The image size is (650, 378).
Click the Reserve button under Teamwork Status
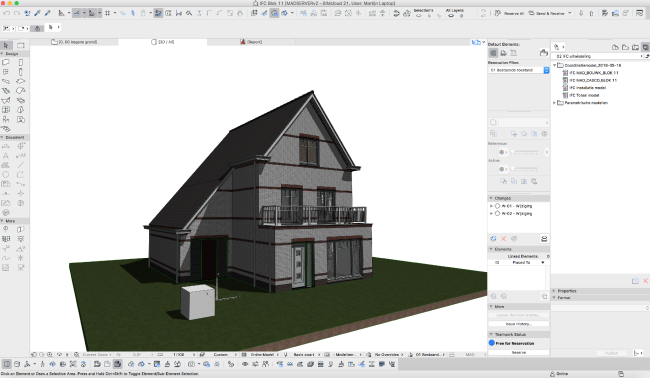[x=519, y=352]
